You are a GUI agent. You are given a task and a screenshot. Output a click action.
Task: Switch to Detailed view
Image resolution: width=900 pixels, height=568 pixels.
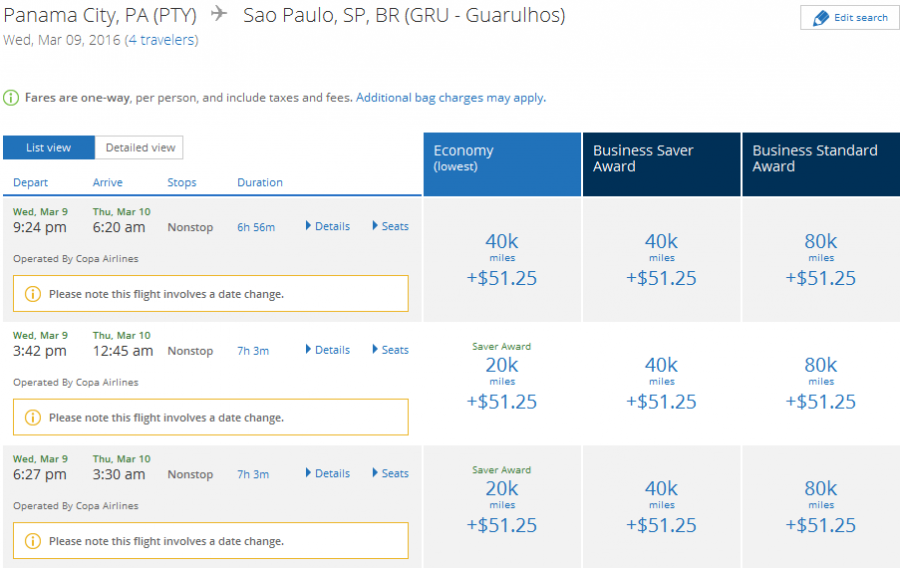pyautogui.click(x=140, y=148)
